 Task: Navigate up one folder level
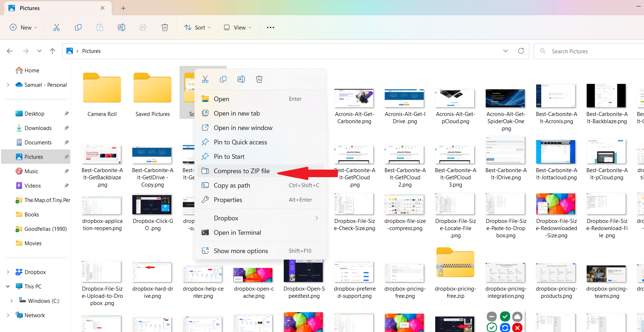click(52, 51)
